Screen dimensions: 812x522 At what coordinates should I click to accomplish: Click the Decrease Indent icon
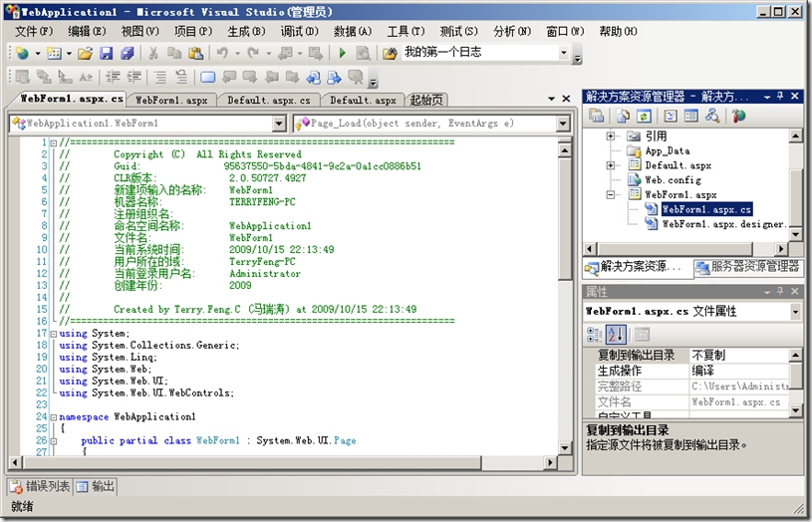click(x=113, y=78)
